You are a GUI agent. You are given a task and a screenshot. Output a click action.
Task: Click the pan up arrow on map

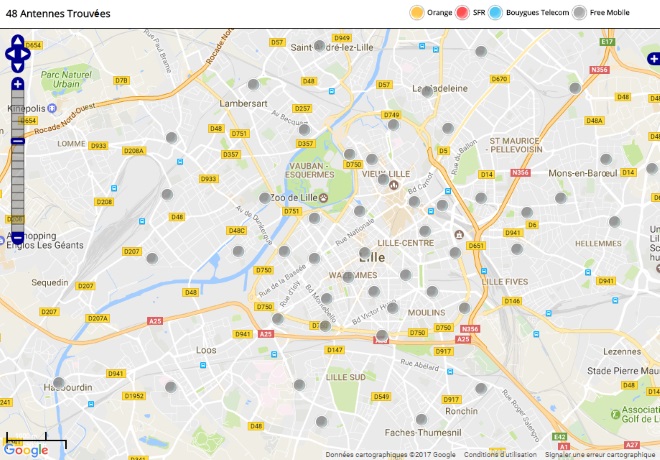tap(18, 41)
